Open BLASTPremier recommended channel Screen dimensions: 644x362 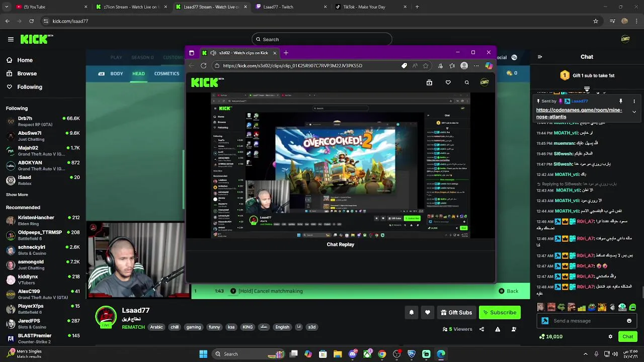coord(43,338)
